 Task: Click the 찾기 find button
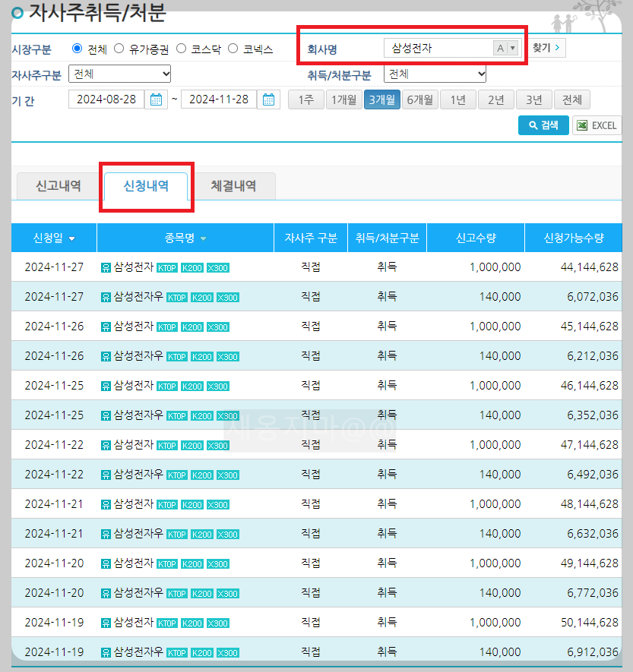pos(546,48)
